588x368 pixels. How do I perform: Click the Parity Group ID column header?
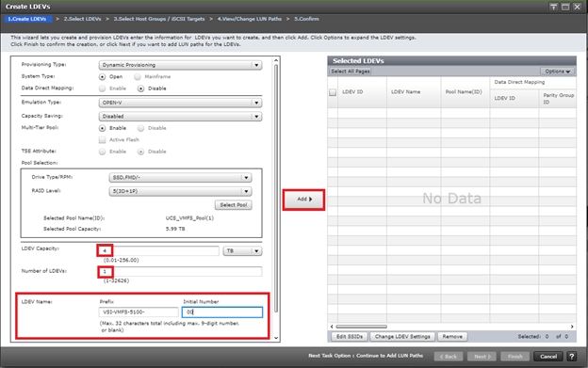coord(558,98)
